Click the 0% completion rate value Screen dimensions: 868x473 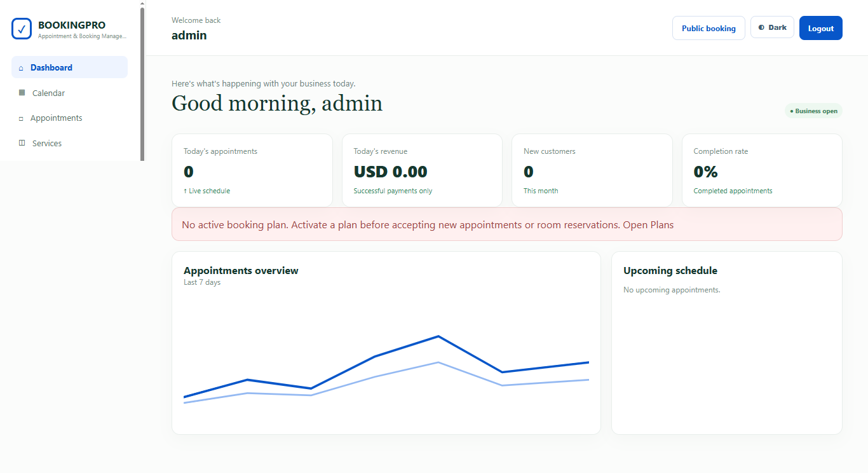tap(705, 172)
